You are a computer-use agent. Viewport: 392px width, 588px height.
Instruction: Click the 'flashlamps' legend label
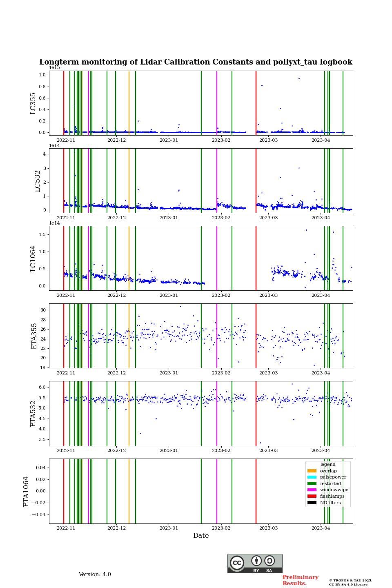click(332, 497)
